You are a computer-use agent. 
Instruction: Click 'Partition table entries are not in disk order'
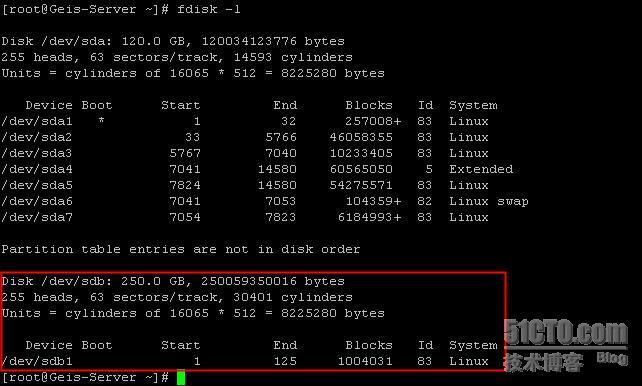click(181, 249)
